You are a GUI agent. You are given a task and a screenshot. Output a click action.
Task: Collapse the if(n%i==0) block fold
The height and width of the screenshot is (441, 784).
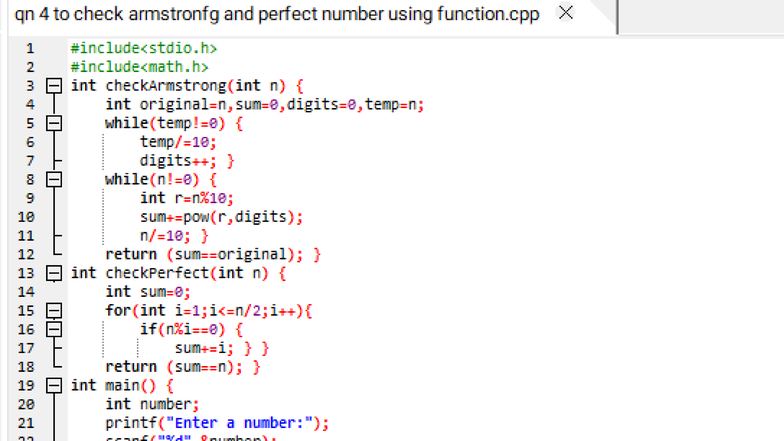coord(56,329)
